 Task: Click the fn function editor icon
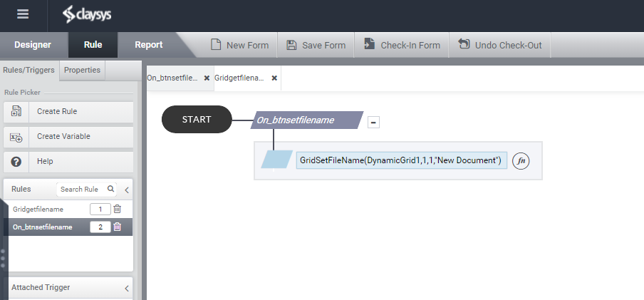(521, 160)
